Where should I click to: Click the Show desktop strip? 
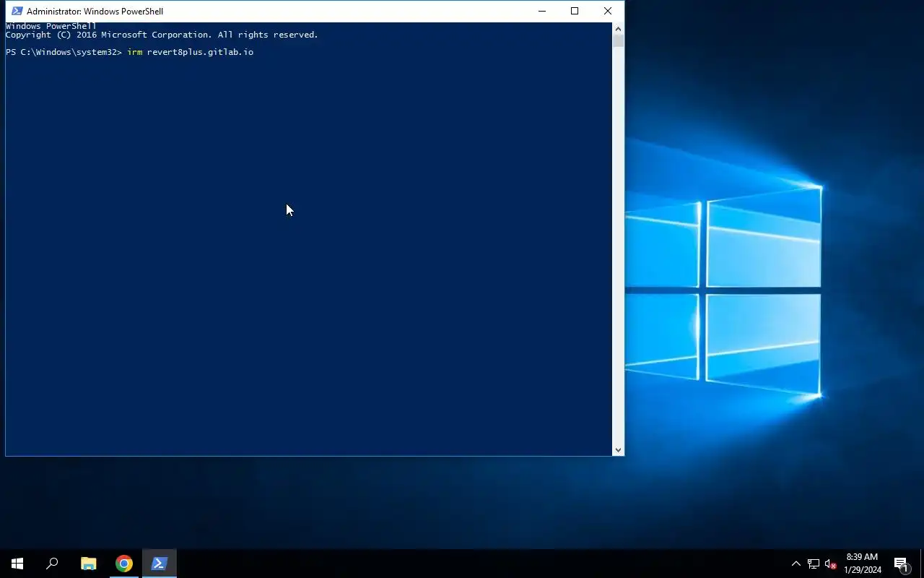tap(922, 564)
